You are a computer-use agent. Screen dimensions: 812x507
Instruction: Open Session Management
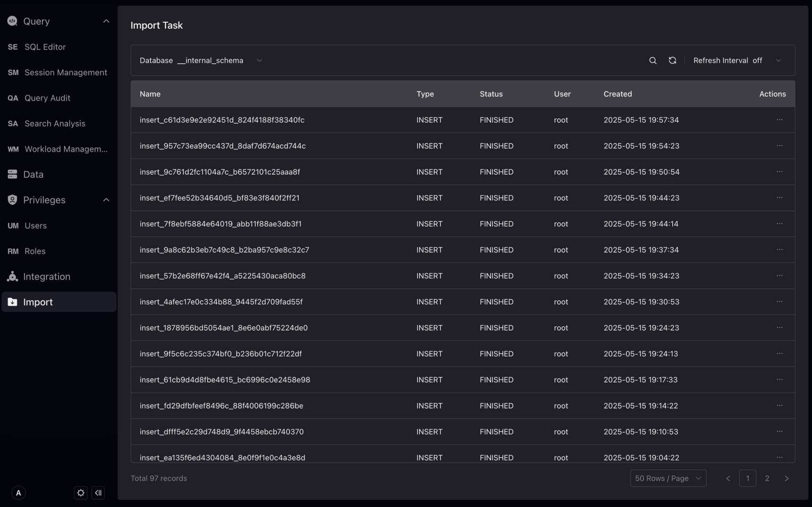[65, 72]
